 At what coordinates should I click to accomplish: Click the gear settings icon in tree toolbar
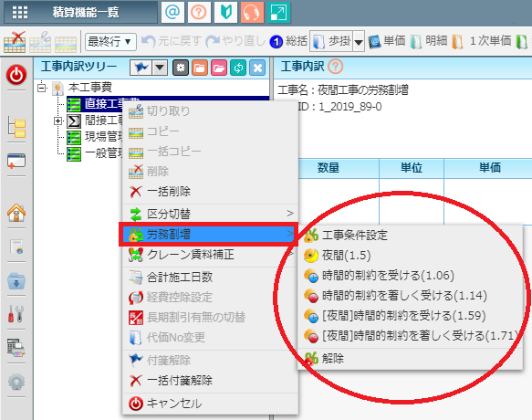click(x=181, y=68)
